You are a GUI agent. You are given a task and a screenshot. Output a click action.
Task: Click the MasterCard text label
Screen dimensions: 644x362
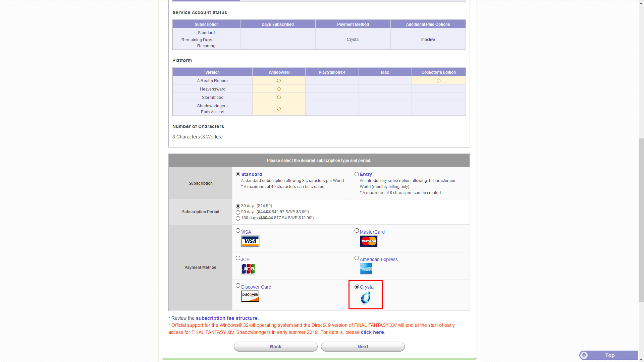coord(372,232)
